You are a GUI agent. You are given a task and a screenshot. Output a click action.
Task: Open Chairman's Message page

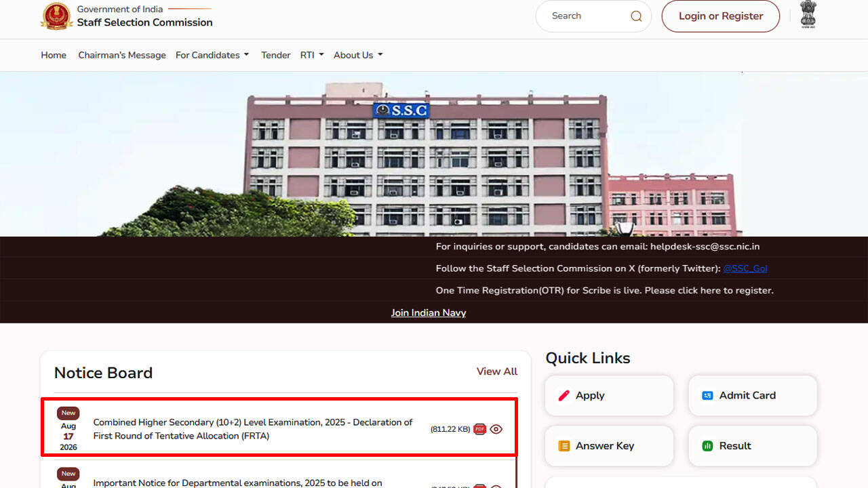122,55
